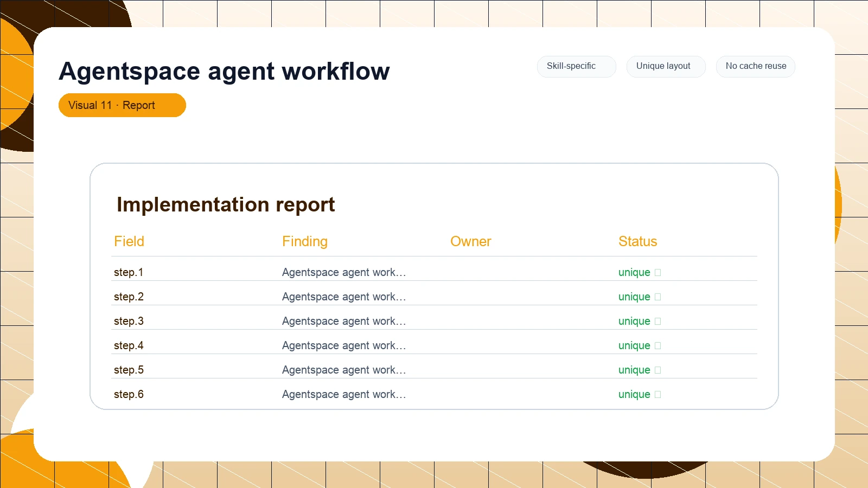Click the small box icon in step.2 row
Viewport: 868px width, 488px height.
(658, 297)
